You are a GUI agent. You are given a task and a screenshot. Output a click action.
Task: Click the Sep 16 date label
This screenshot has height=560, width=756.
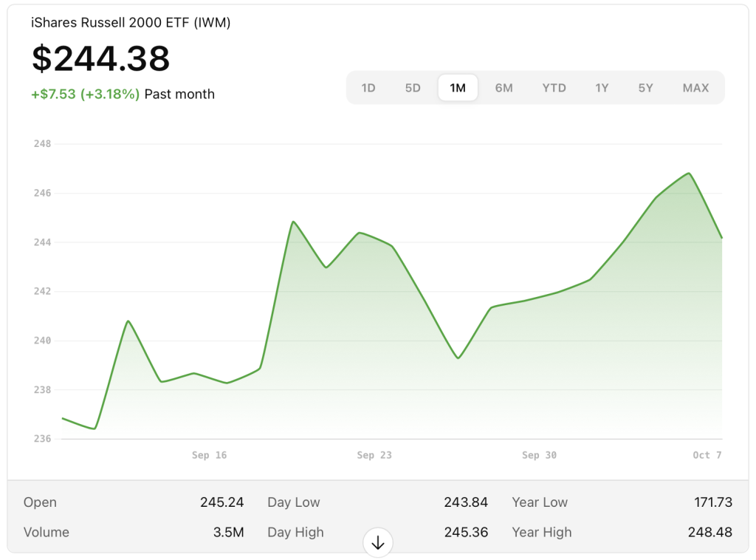click(x=209, y=455)
